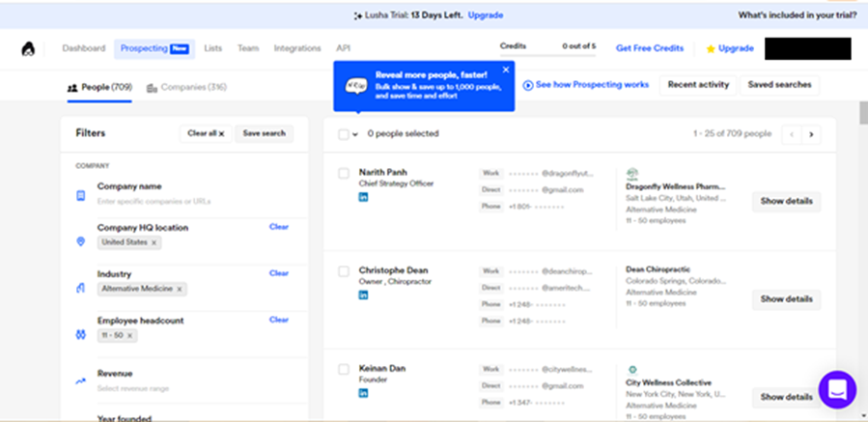Click the play icon for Prospecting tutorial

click(528, 85)
